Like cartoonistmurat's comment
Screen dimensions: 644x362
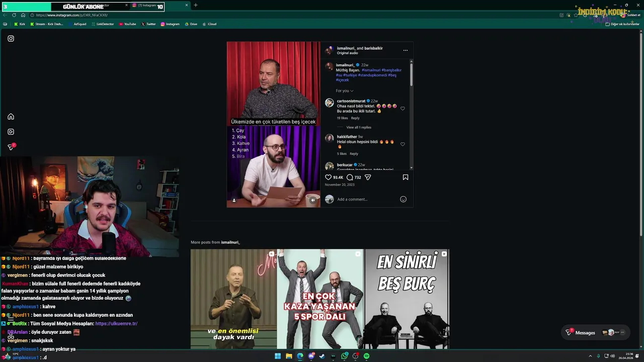click(403, 109)
